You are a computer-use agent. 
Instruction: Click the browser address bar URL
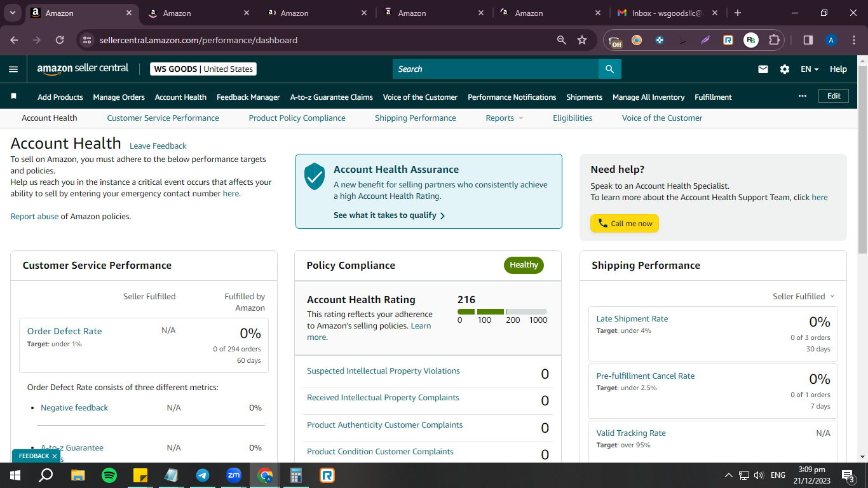coord(198,40)
